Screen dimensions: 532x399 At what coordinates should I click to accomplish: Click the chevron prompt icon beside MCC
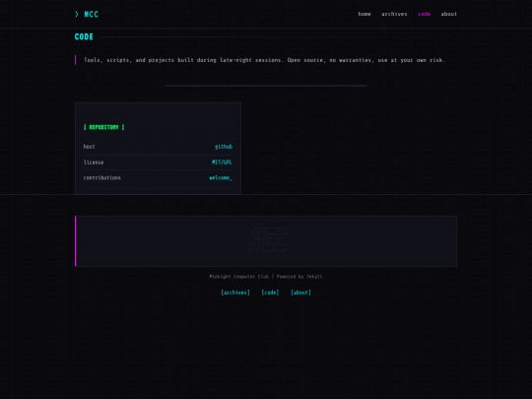77,14
